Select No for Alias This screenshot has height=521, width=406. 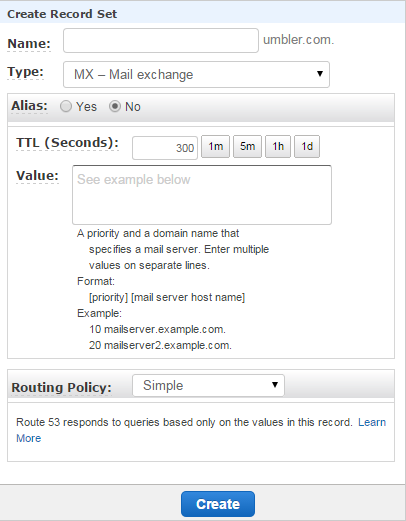tap(115, 107)
